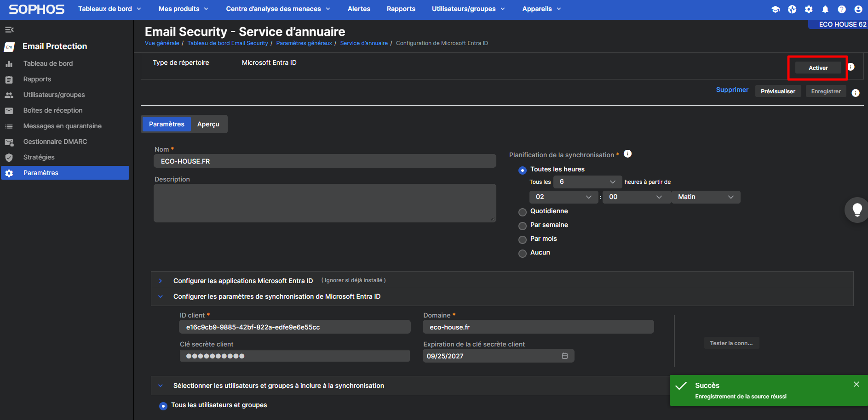Switch to the Aperçu tab
This screenshot has width=868, height=420.
coord(208,124)
